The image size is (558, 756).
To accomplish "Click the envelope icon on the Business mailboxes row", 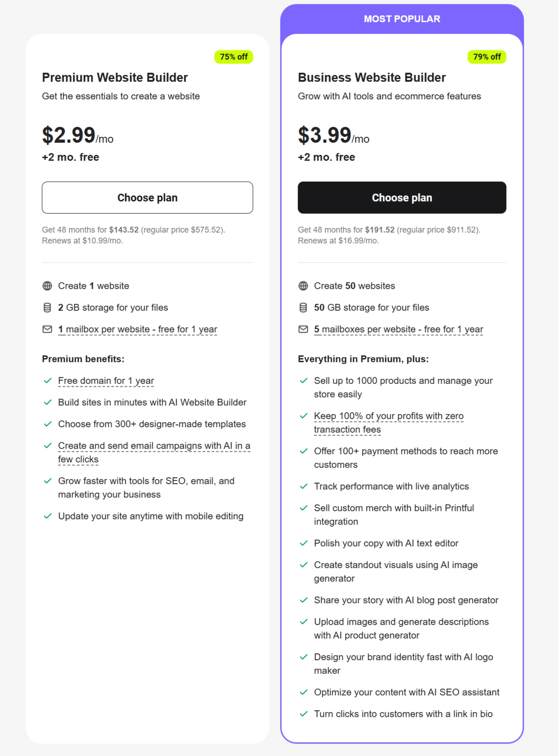I will point(303,329).
